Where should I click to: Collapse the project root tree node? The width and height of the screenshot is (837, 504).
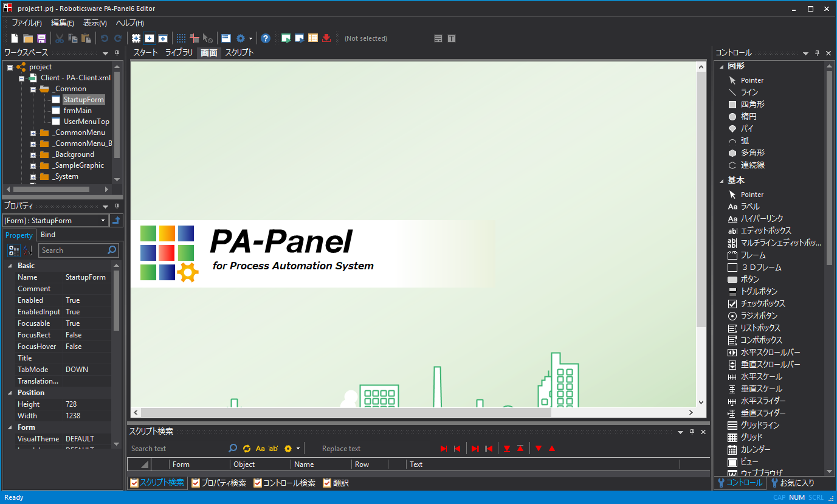(10, 67)
